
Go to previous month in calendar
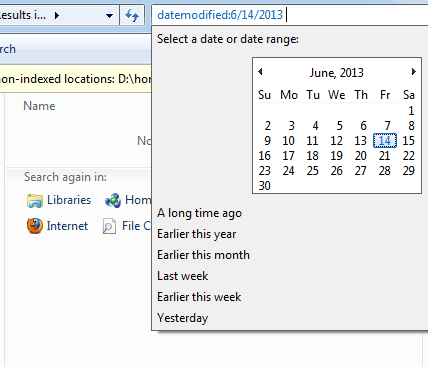point(260,72)
